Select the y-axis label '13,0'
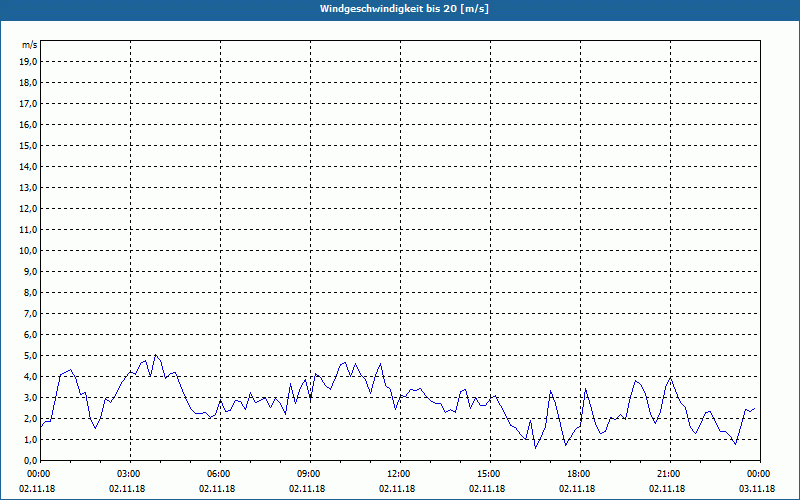 coord(28,187)
